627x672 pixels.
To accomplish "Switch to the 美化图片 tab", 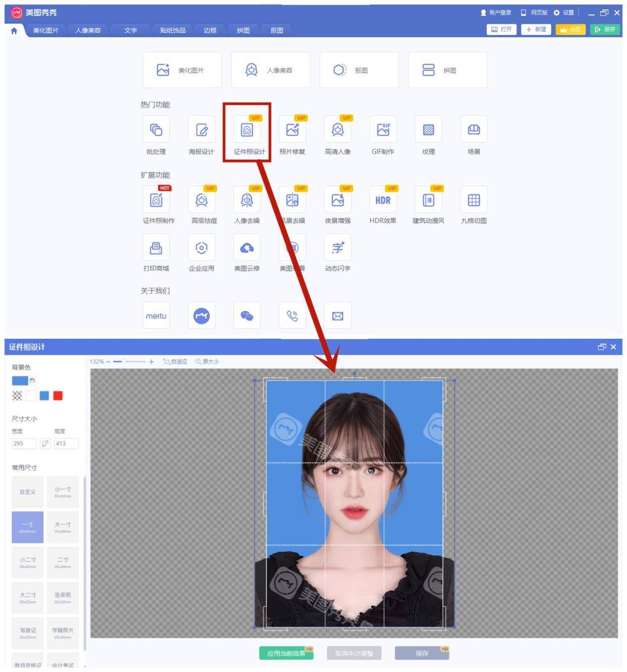I will [46, 30].
